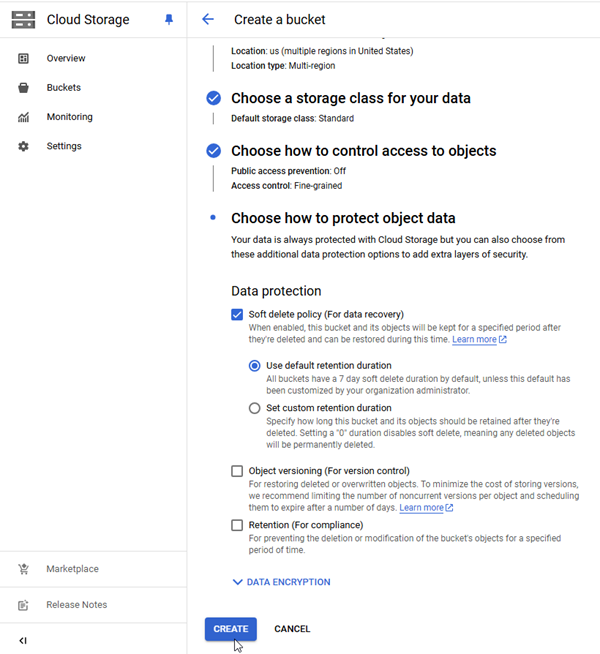The width and height of the screenshot is (600, 654).
Task: Click the Monitoring chart icon
Action: click(23, 117)
